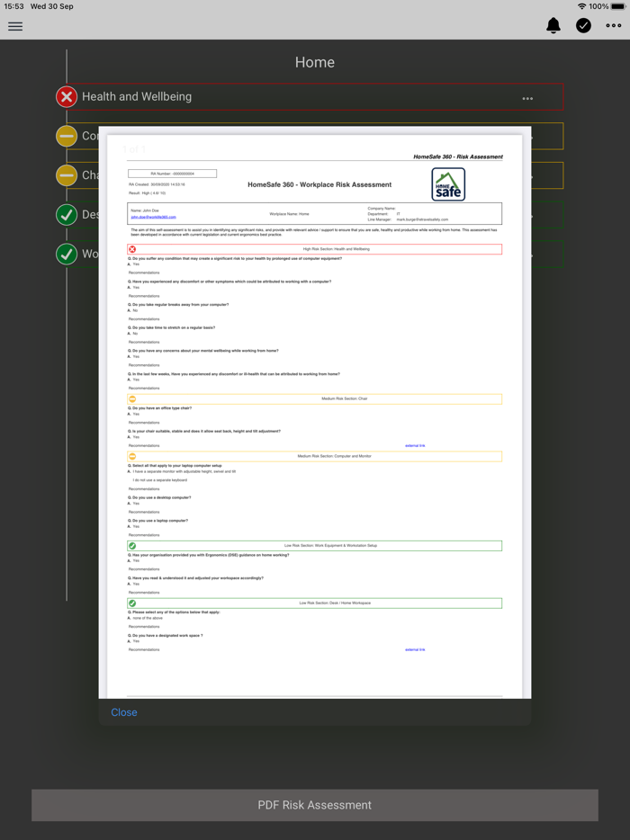Open the external link under Desk / Home Workspace section

click(x=415, y=650)
